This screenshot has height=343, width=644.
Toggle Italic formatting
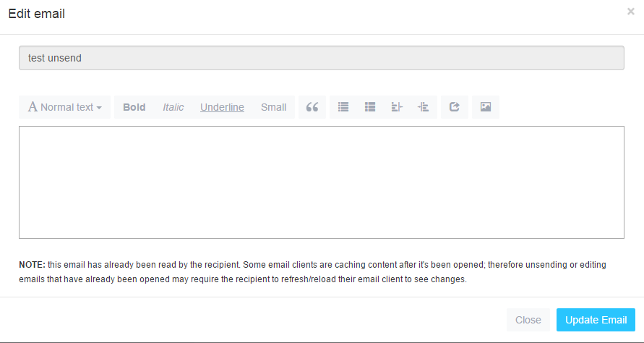click(173, 107)
